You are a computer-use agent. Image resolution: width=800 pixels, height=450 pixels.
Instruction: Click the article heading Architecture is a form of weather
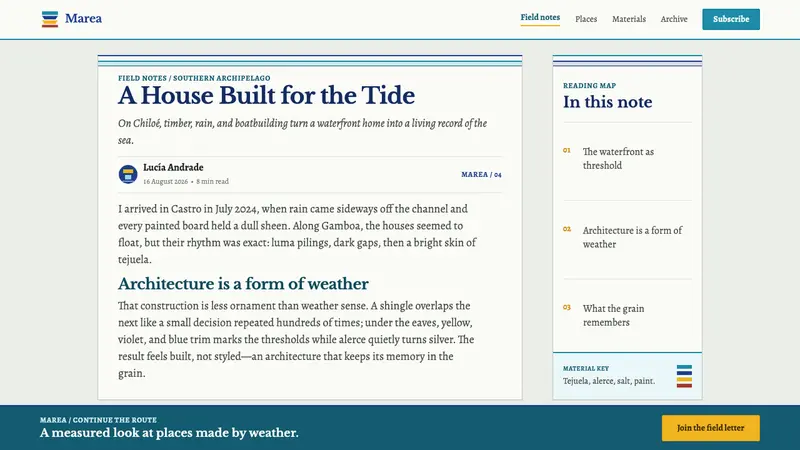tap(243, 284)
